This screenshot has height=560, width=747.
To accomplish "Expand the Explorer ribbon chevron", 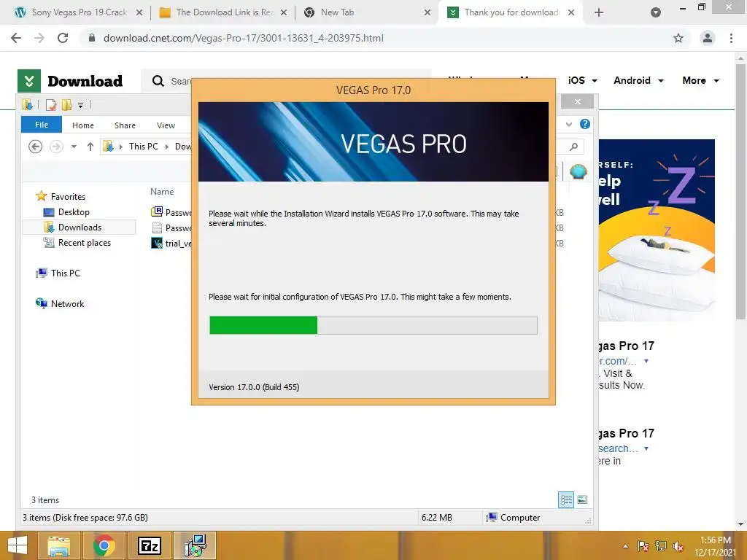I will coord(569,124).
